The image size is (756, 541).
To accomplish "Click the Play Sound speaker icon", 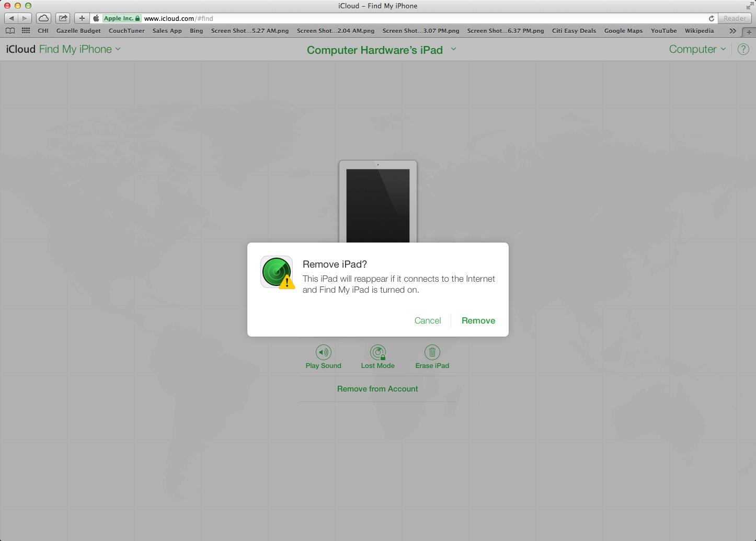I will point(324,352).
